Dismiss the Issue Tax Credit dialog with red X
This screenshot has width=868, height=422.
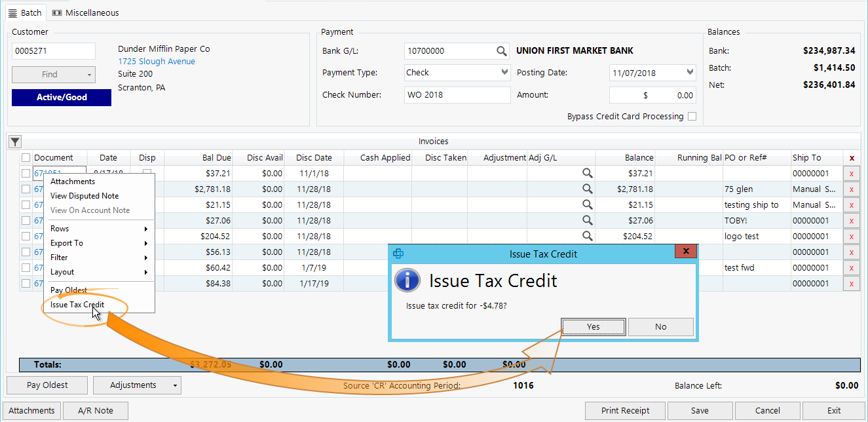685,251
